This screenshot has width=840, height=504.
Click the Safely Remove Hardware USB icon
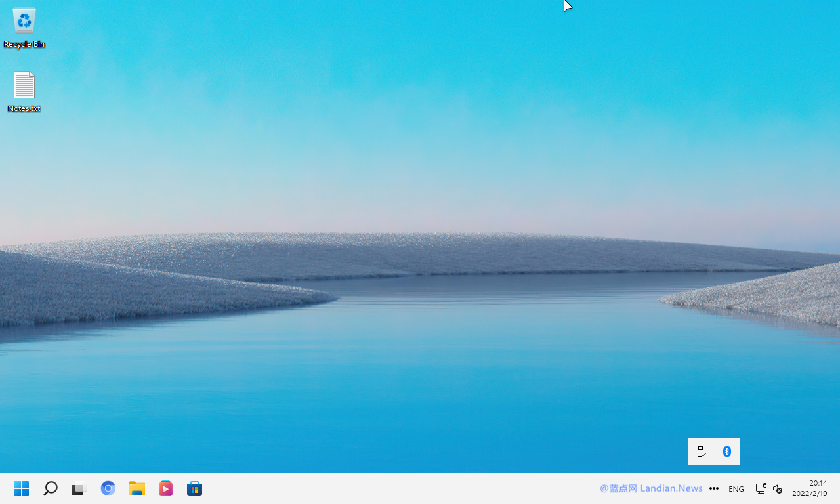click(701, 451)
